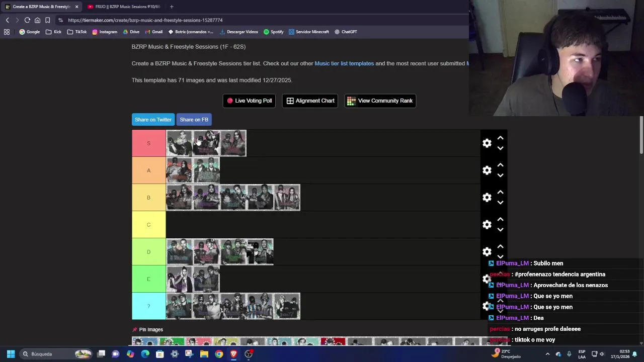
Task: Select fifth image in B tier
Action: (287, 198)
